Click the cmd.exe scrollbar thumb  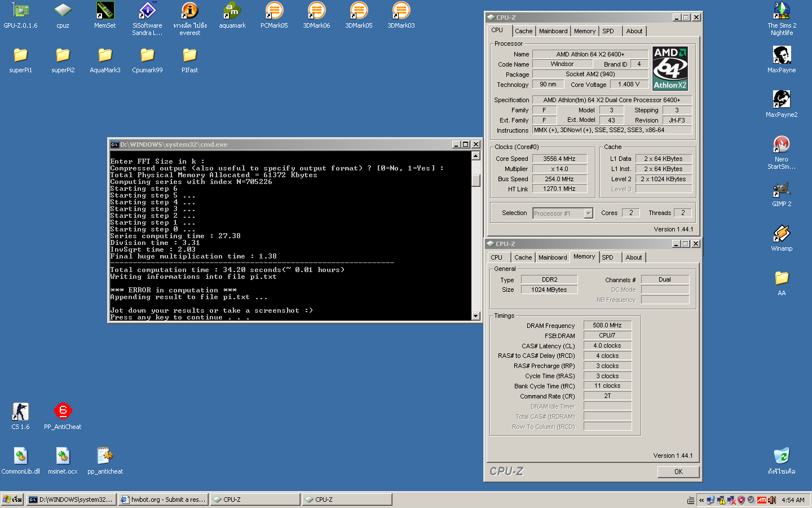(x=475, y=181)
